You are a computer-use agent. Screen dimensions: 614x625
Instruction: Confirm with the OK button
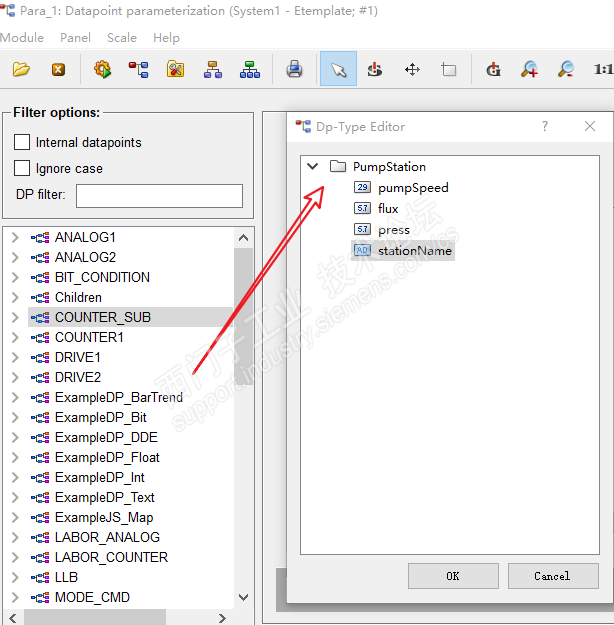tap(453, 576)
